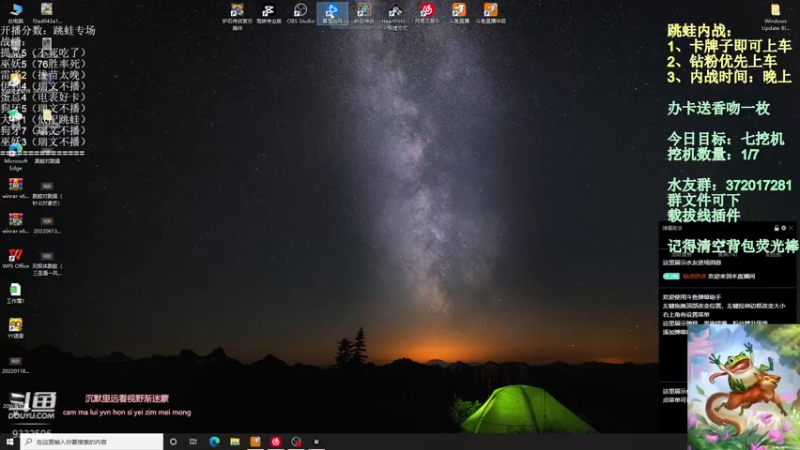This screenshot has width=800, height=450.
Task: Open the 斗鱼直播伴侣 desktop shortcut
Action: coord(490,14)
